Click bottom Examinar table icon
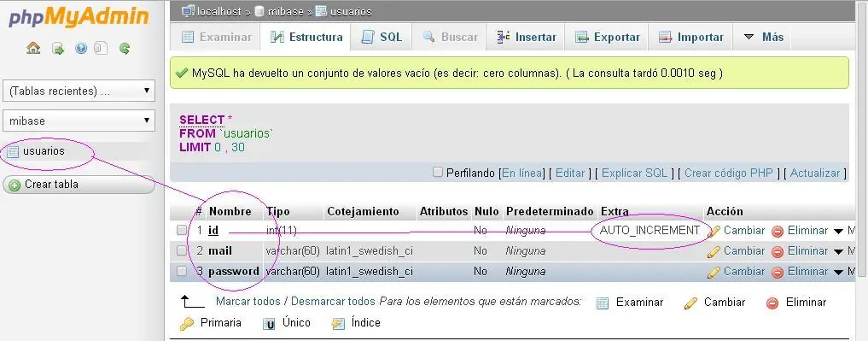The image size is (868, 341). [603, 303]
